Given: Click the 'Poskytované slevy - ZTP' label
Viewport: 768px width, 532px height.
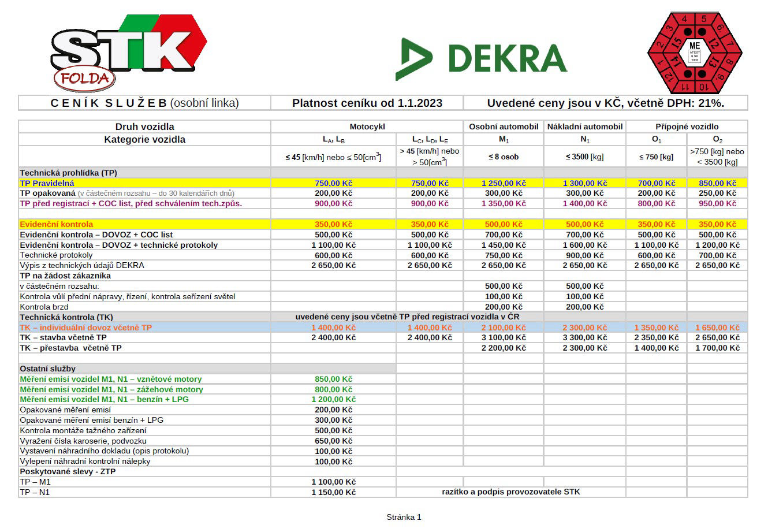Looking at the screenshot, I should 68,471.
